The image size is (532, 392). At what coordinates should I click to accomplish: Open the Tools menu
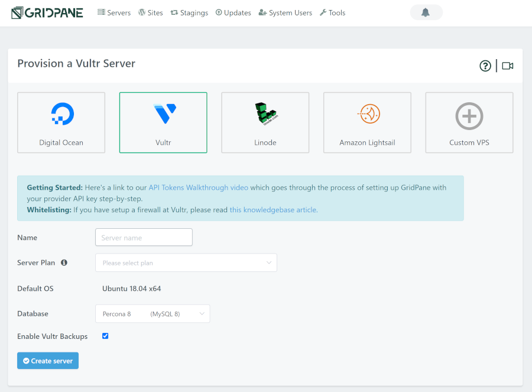click(x=332, y=12)
